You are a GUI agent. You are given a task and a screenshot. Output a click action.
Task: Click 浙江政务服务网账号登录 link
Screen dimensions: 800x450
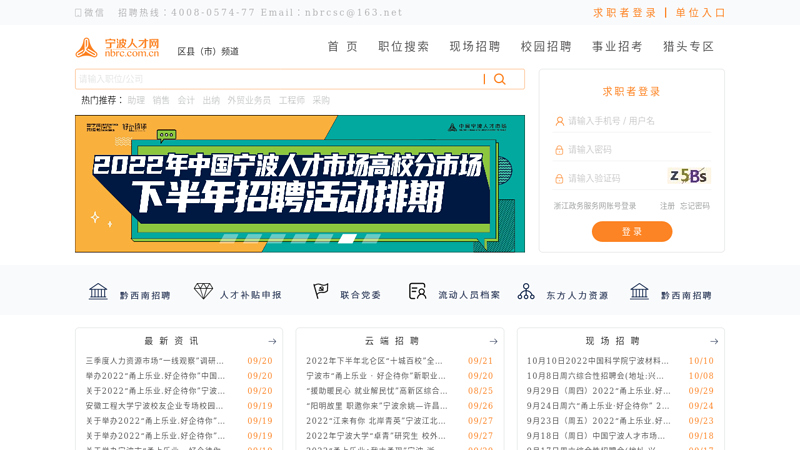[595, 206]
